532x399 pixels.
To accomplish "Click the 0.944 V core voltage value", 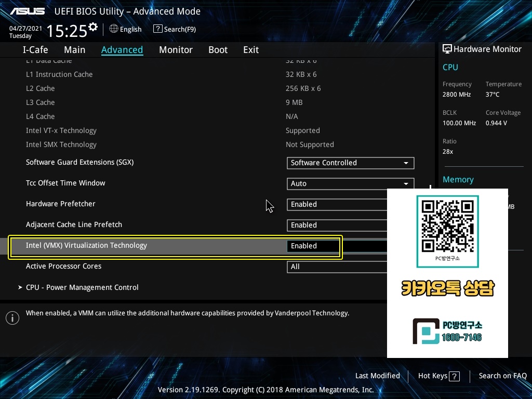I will click(x=496, y=123).
